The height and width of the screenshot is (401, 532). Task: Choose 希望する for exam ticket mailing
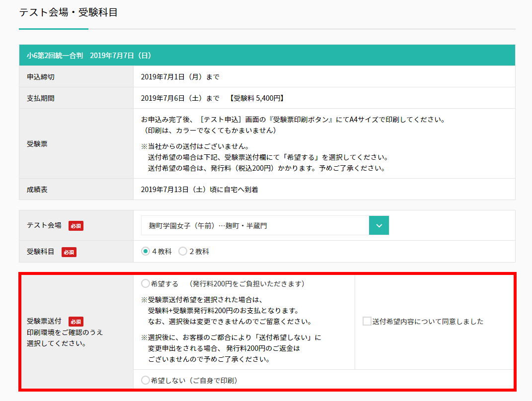pos(146,284)
